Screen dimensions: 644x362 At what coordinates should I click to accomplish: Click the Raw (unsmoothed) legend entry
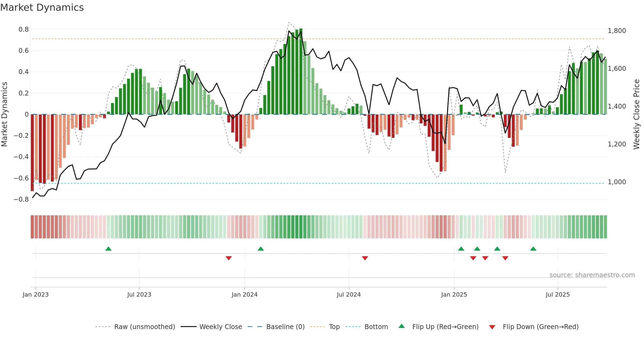[135, 327]
